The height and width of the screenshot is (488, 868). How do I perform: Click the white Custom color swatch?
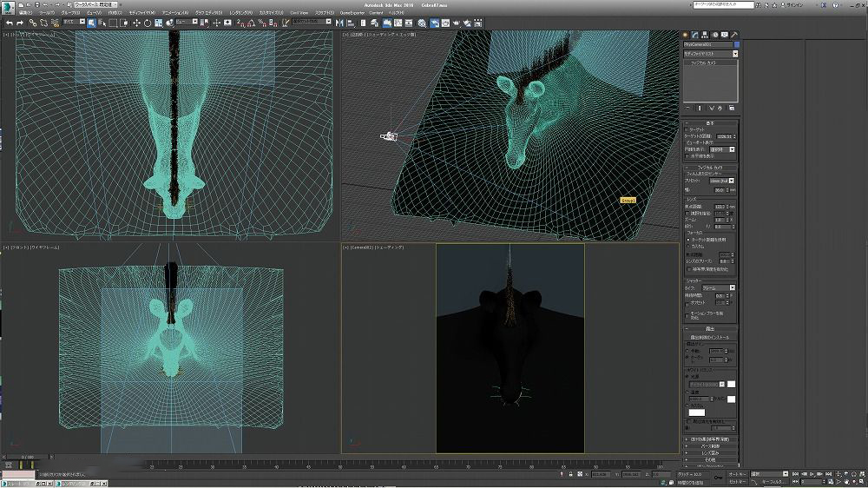(x=698, y=412)
